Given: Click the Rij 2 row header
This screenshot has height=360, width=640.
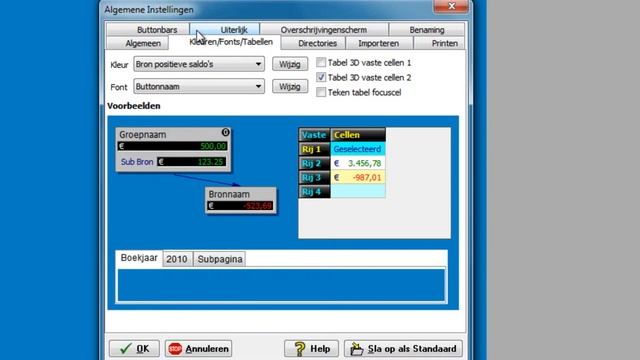Looking at the screenshot, I should [314, 163].
